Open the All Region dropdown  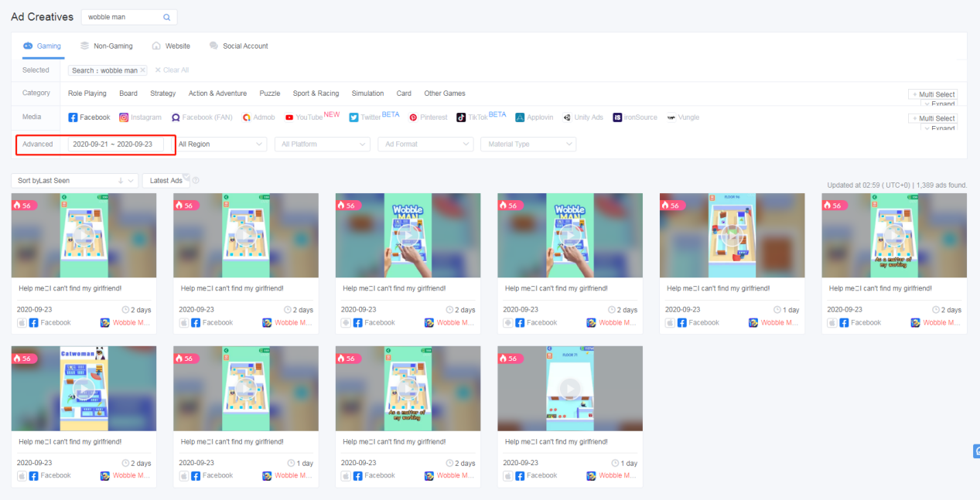pos(220,145)
